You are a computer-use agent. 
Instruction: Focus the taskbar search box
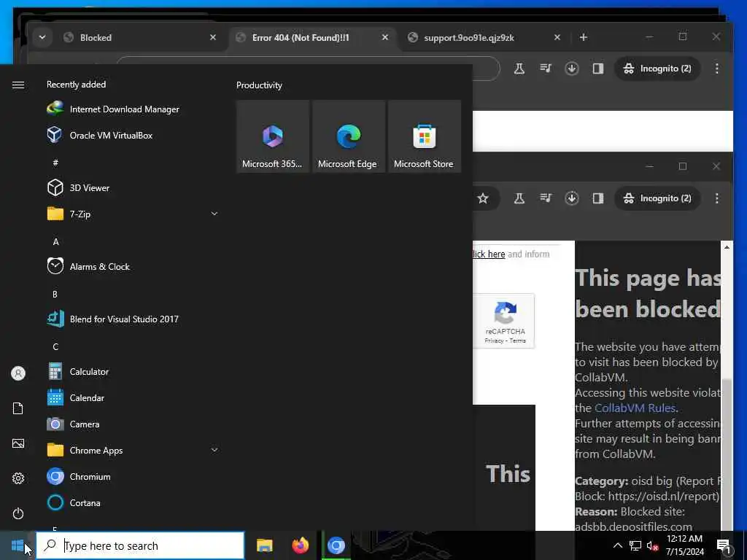(x=140, y=545)
